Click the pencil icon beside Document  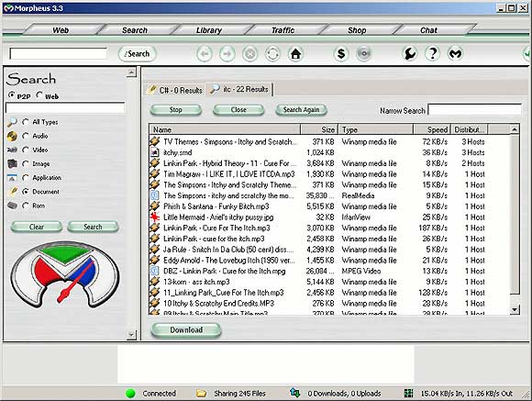click(13, 192)
